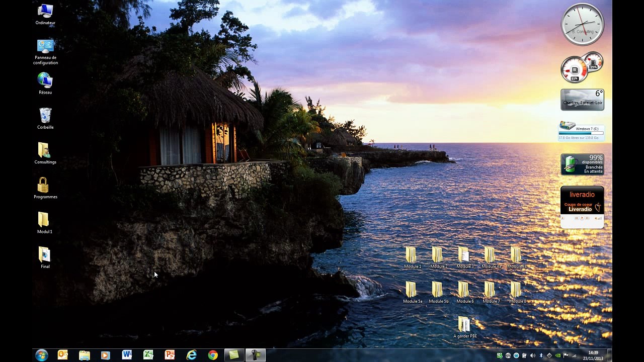Viewport: 644px width, 362px height.
Task: Select the Consultings folder on desktop
Action: [x=45, y=153]
